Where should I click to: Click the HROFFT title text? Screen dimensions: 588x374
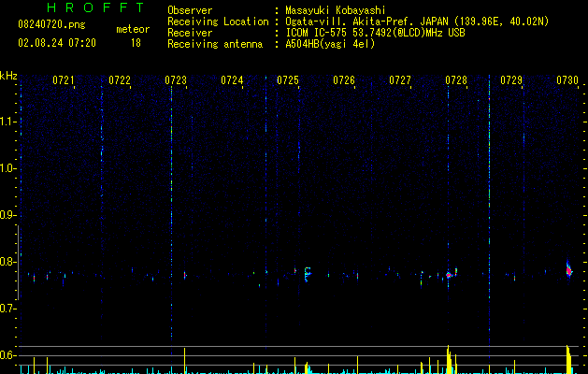click(x=96, y=7)
